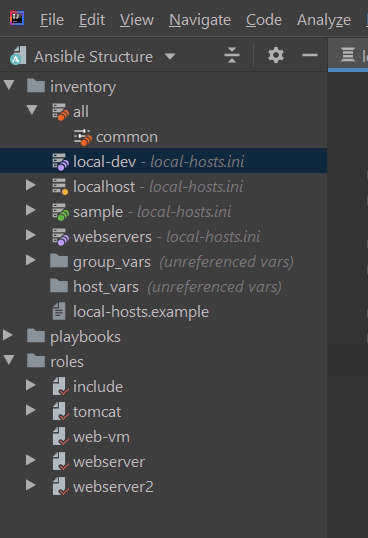
Task: Select the common item
Action: [127, 137]
